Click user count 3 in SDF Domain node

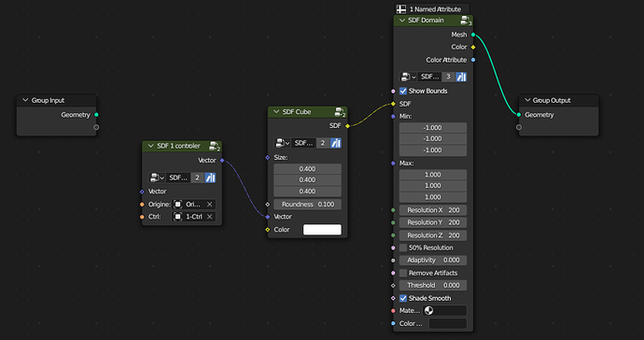point(448,77)
